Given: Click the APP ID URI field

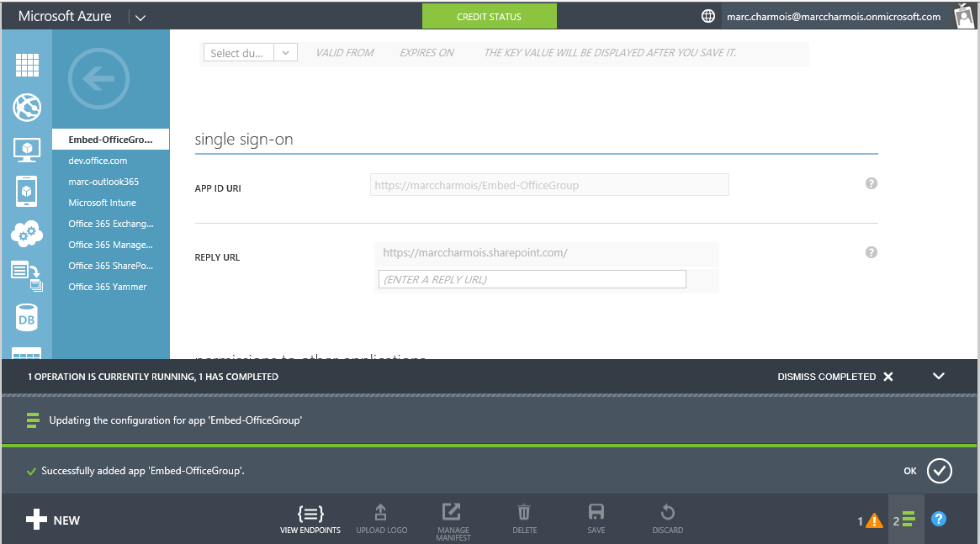Looking at the screenshot, I should [549, 185].
